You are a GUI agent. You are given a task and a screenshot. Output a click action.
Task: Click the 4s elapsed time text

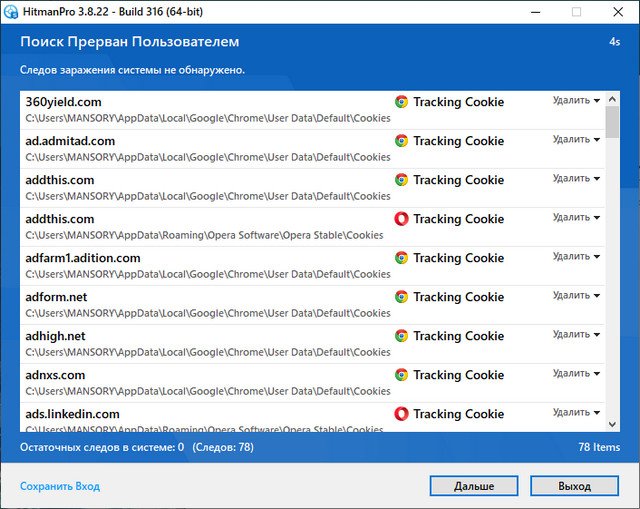[614, 42]
